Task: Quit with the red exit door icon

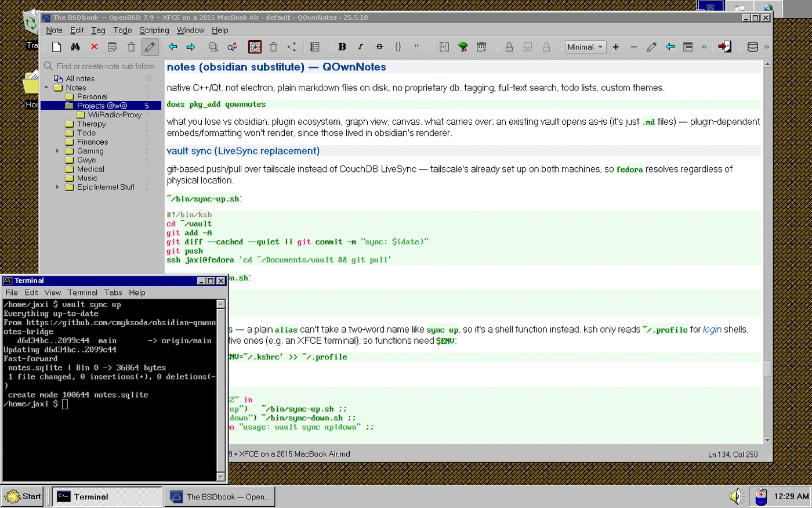Action: 724,47
